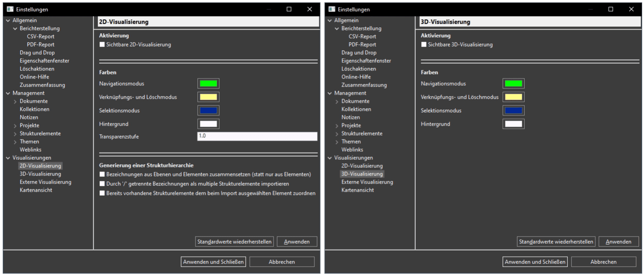
Task: Collapse Visualisierungen chevron in the 2D-Visualisierung window
Action: click(8, 158)
